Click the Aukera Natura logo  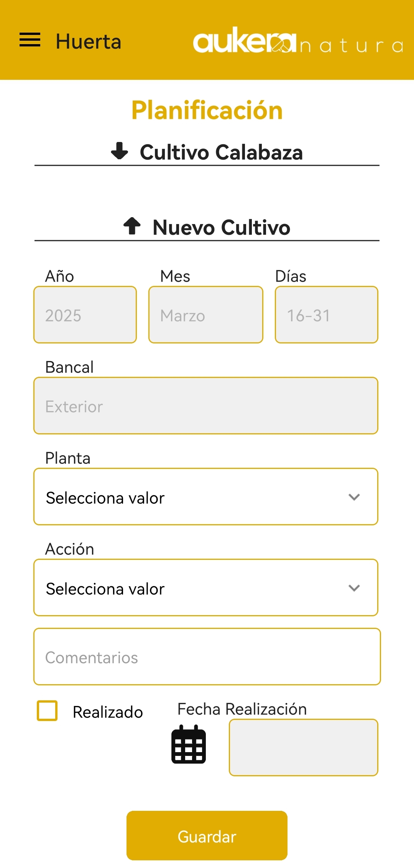297,41
